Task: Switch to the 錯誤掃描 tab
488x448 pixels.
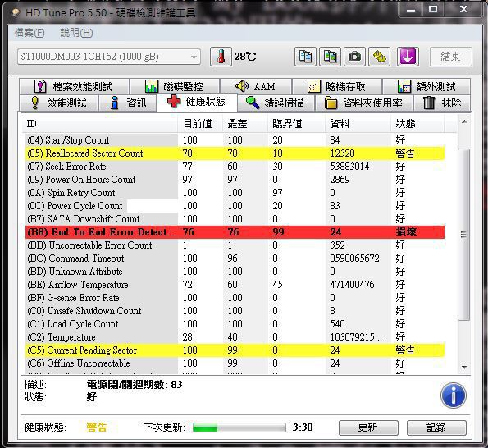Action: [276, 103]
